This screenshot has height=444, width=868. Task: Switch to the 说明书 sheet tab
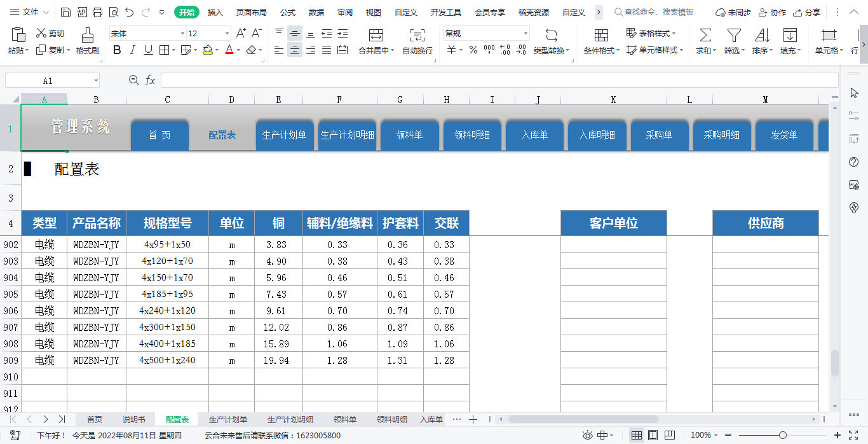tap(134, 419)
